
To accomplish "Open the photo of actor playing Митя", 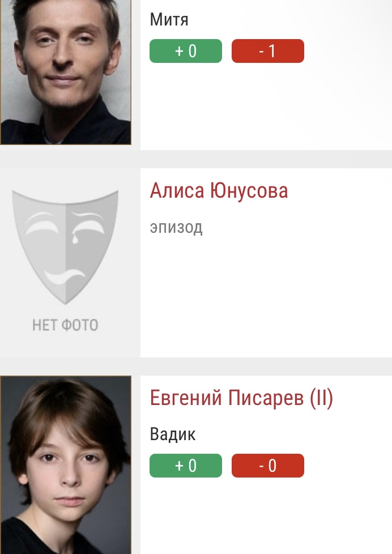I will tap(65, 72).
